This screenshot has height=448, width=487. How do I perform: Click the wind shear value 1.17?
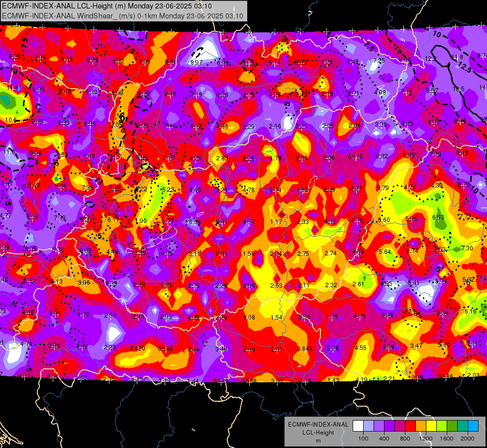click(x=276, y=222)
